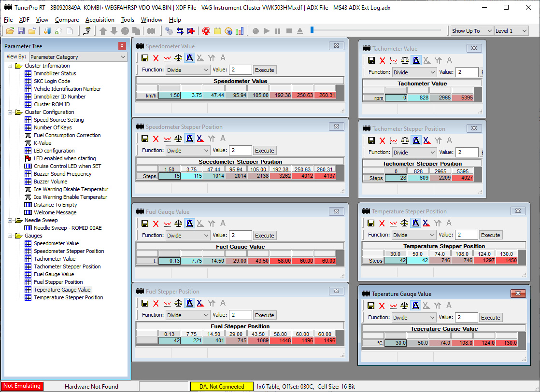Open Function dropdown in Speedometer Value window

188,70
